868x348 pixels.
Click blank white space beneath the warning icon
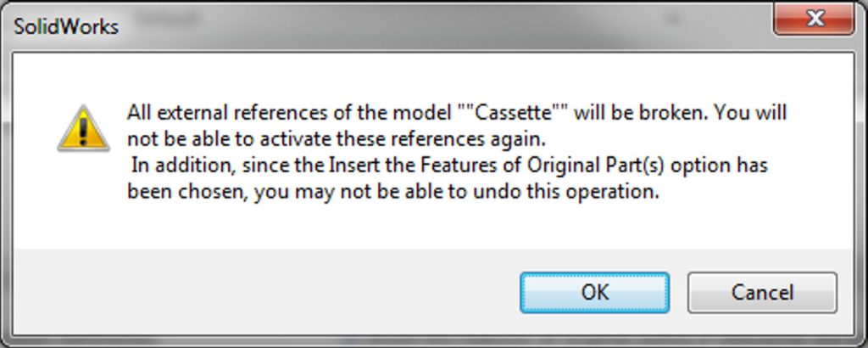pos(83,199)
